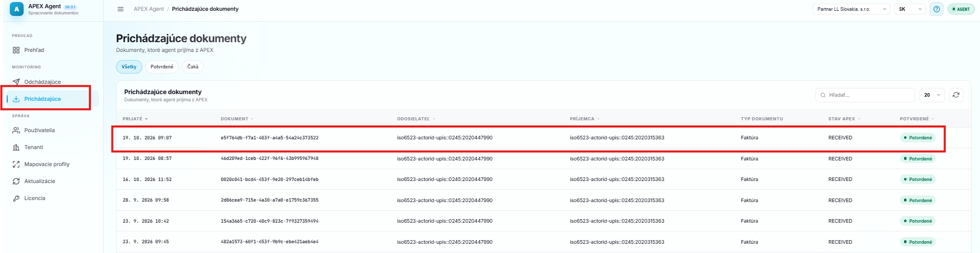Click Faktúra type in 28. 9. 2026 row

[749, 200]
